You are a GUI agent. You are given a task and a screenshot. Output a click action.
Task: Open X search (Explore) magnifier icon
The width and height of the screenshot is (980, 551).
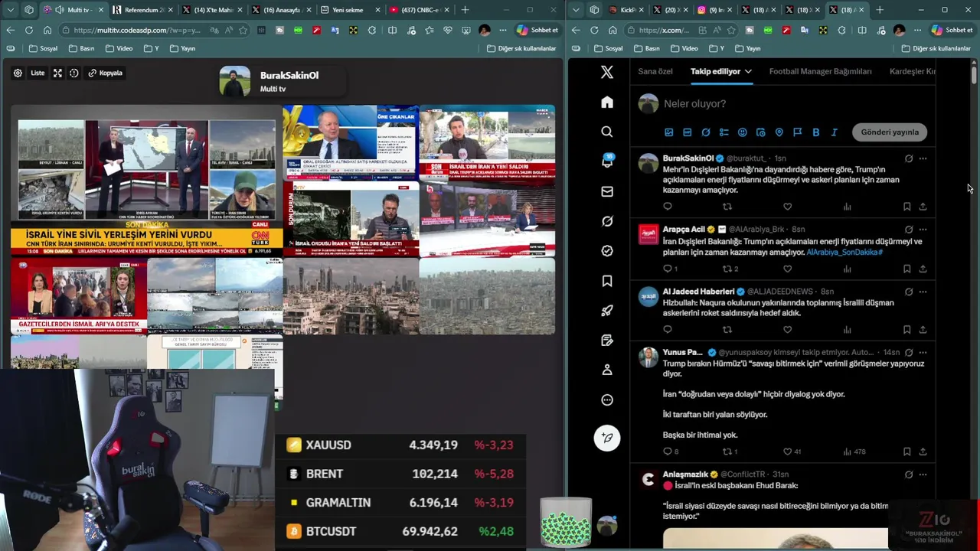point(607,132)
